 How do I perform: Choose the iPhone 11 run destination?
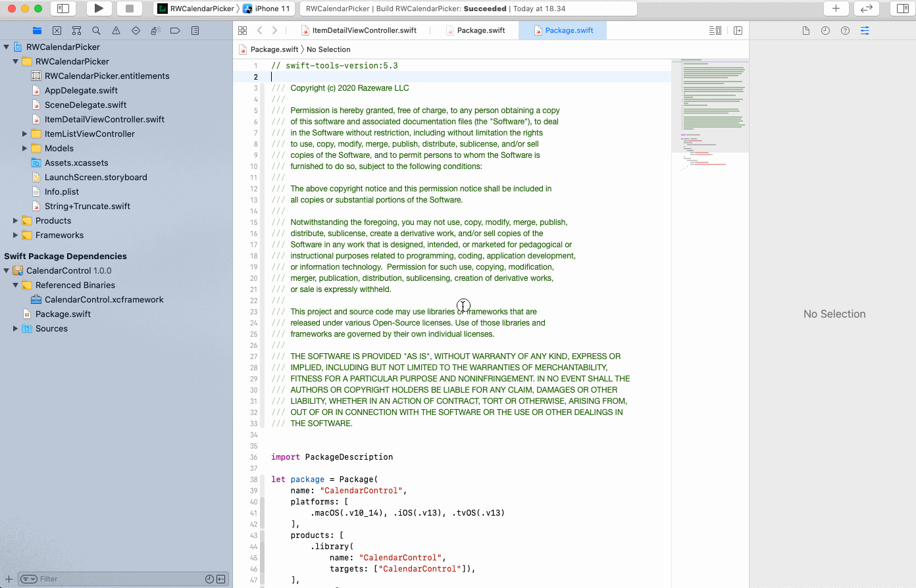click(267, 9)
